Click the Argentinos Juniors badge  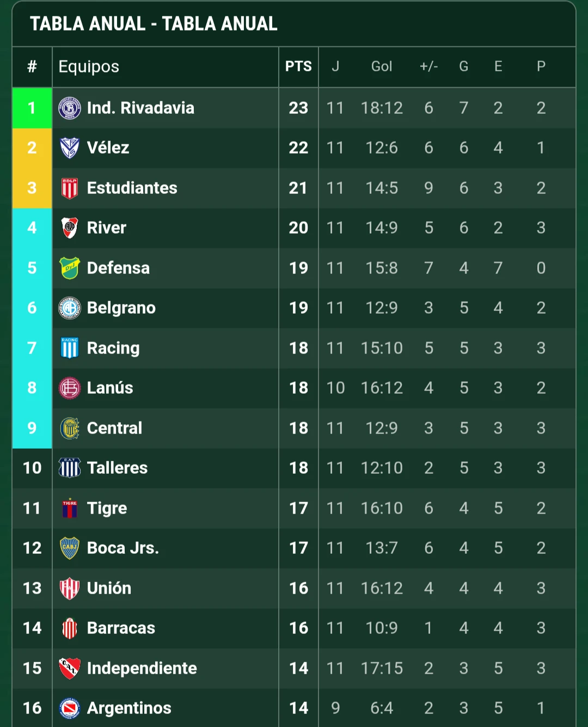(x=69, y=708)
